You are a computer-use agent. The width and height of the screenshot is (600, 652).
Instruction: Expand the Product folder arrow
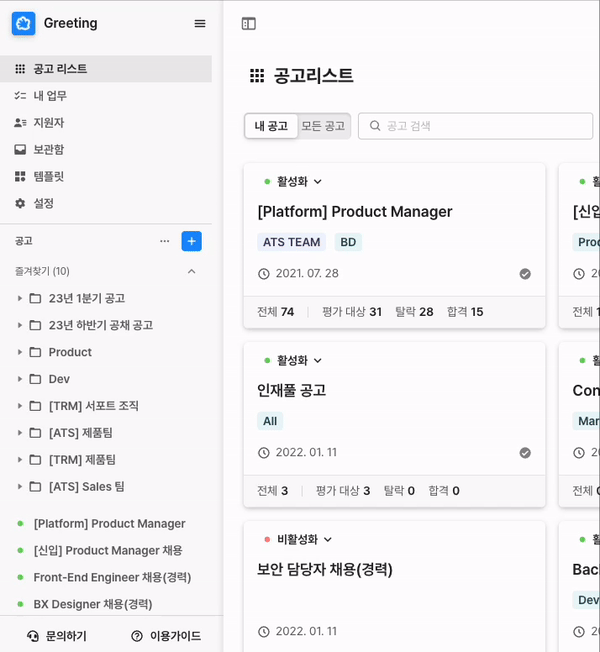20,352
